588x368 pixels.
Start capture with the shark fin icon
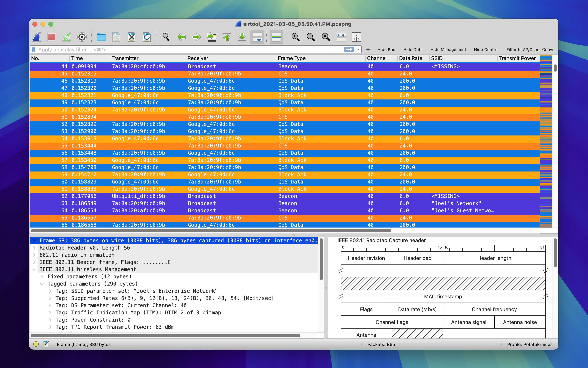36,37
